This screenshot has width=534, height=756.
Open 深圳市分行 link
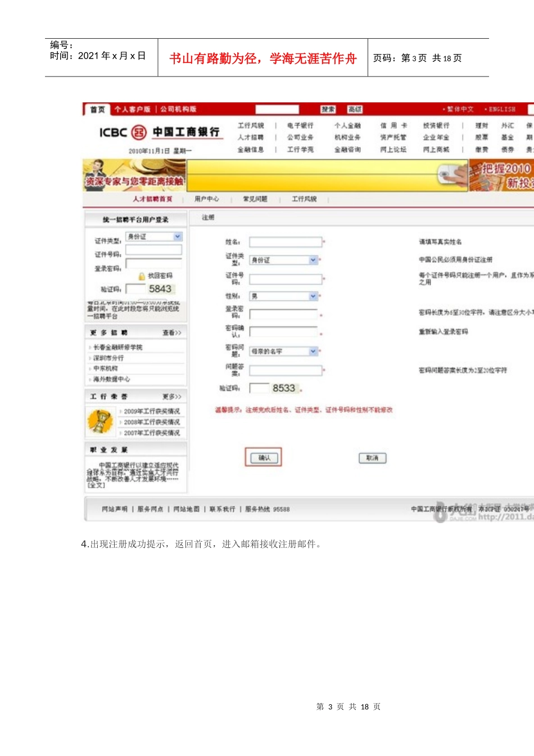pyautogui.click(x=108, y=358)
